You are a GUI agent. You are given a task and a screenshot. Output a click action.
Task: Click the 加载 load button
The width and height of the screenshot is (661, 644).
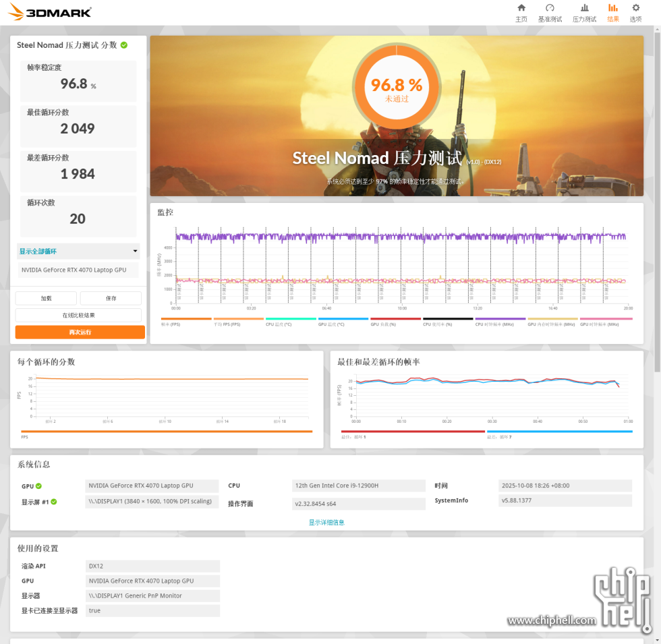coord(46,298)
